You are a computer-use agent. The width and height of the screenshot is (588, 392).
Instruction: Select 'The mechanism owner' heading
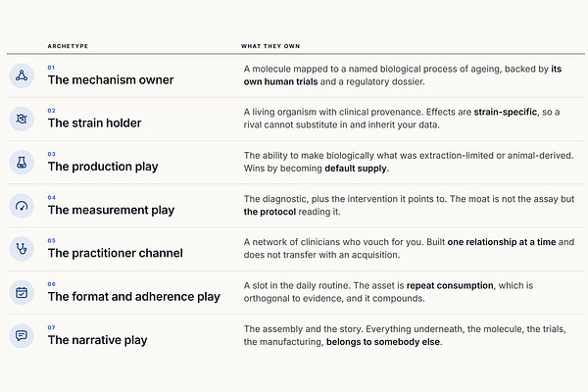111,80
